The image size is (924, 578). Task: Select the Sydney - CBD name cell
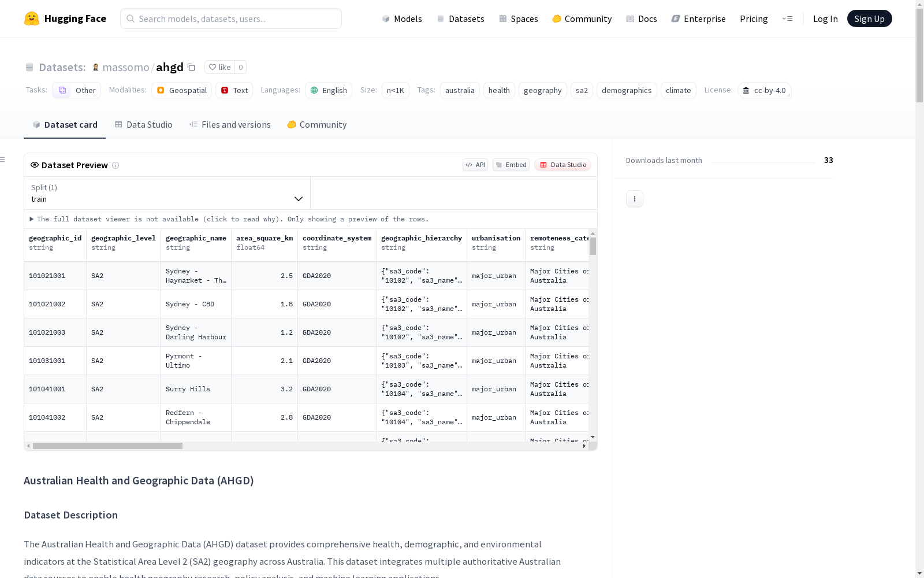click(x=196, y=304)
